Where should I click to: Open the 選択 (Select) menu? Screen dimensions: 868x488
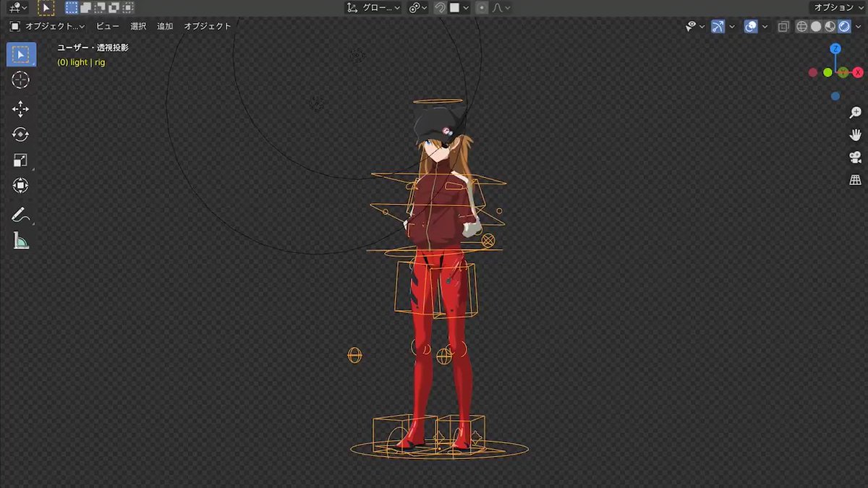pos(138,27)
